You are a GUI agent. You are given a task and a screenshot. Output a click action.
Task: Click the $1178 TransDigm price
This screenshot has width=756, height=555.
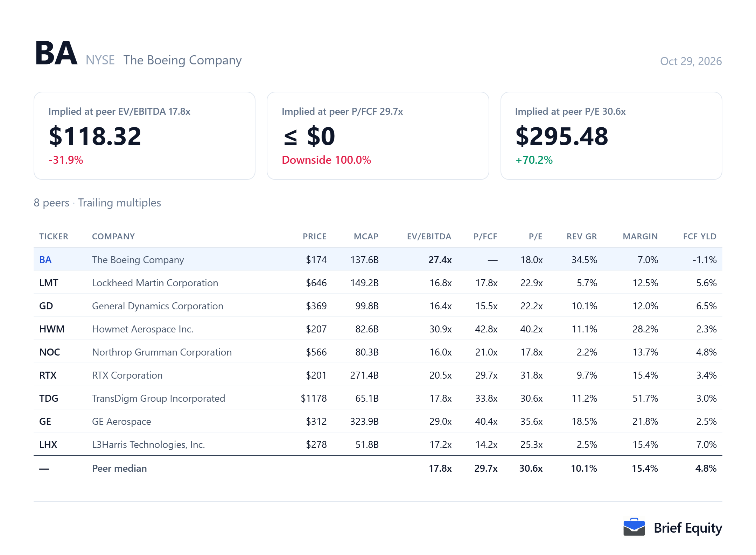pos(314,398)
